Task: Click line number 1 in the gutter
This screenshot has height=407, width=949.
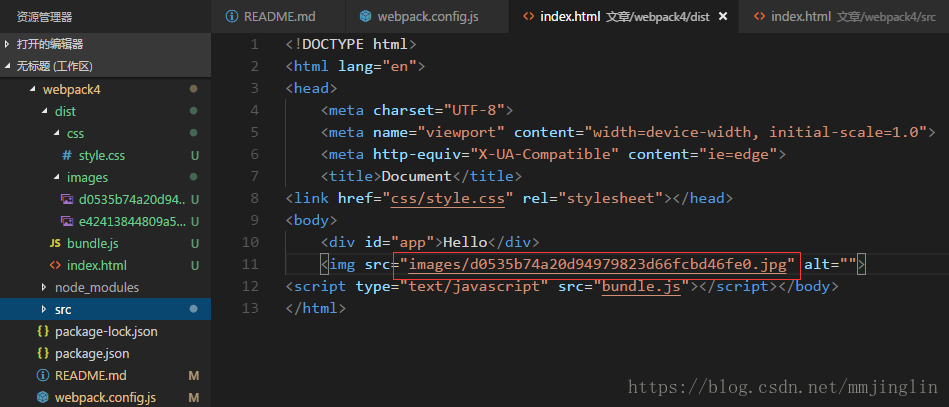Action: (x=254, y=44)
